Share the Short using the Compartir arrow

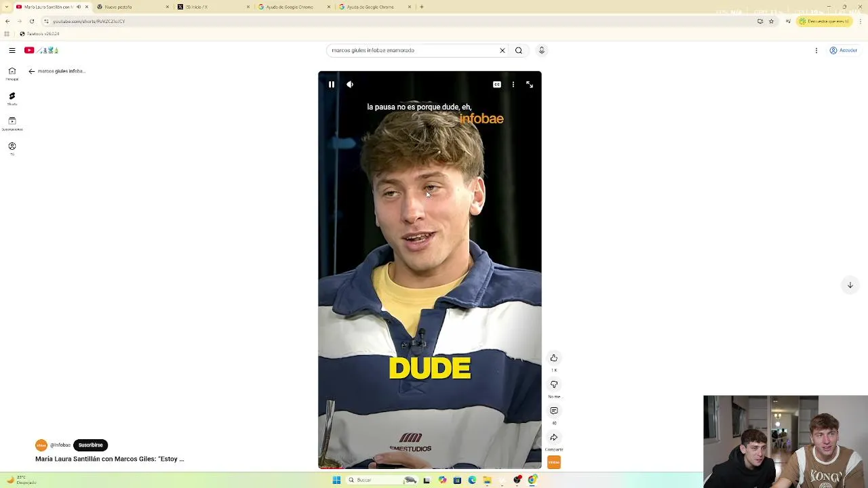point(554,437)
